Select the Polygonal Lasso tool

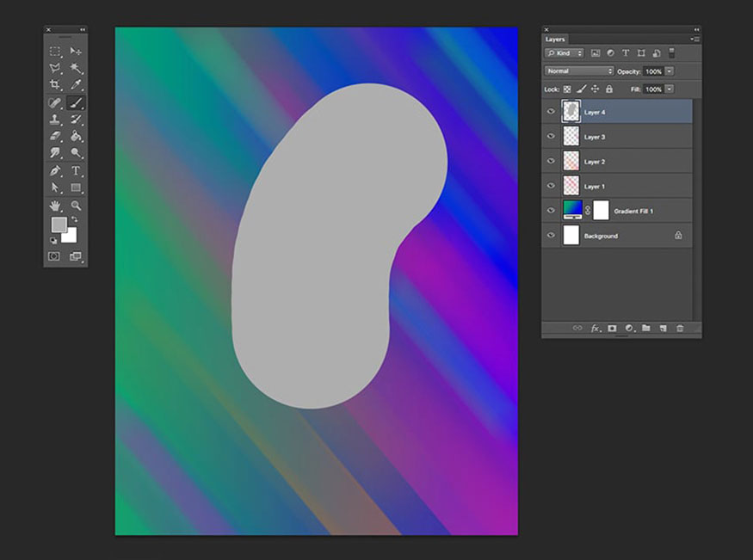tap(55, 68)
